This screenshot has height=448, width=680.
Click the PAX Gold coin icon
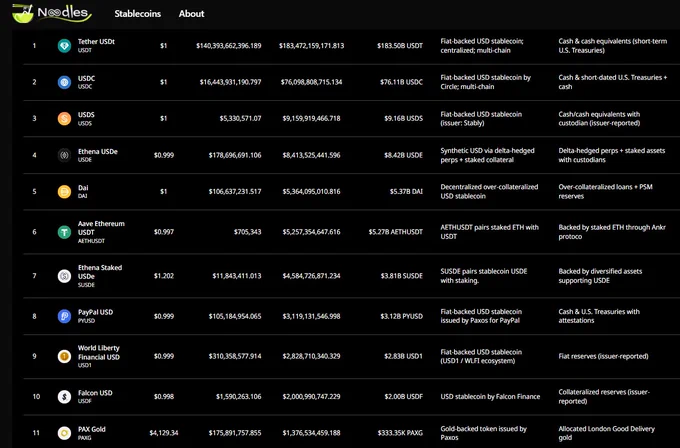tap(64, 433)
